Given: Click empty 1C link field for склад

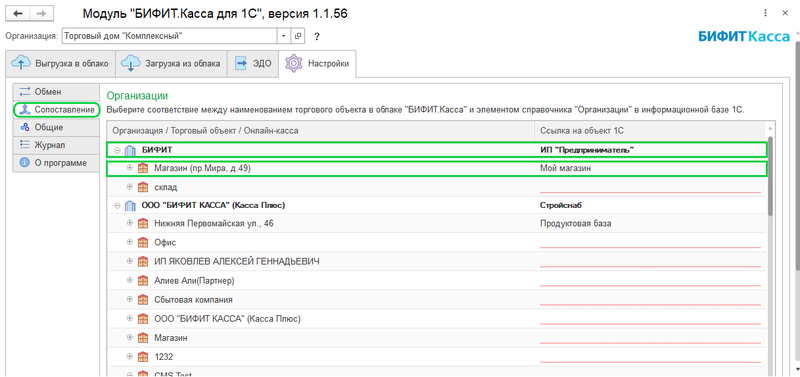Looking at the screenshot, I should (x=650, y=187).
